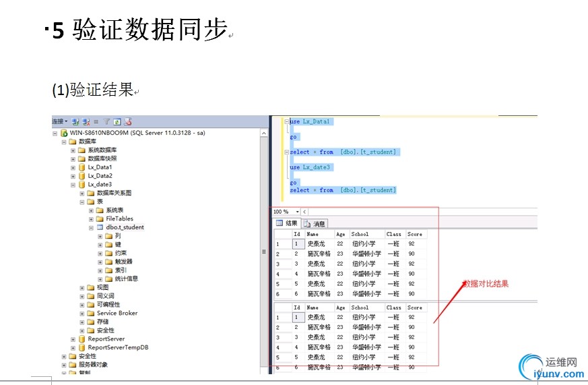Viewport: 588px width, 385px height.
Task: Expand the Lx_Data1 database node
Action: coord(73,168)
